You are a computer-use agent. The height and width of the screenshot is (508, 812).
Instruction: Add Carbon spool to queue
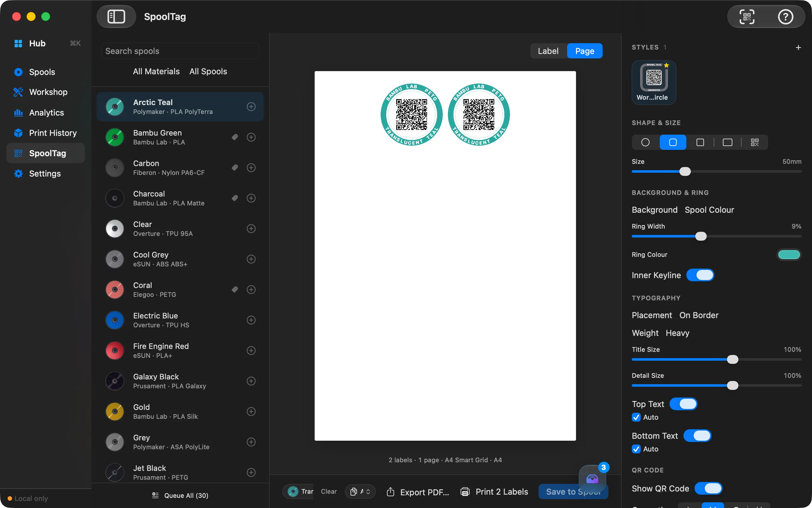tap(251, 168)
